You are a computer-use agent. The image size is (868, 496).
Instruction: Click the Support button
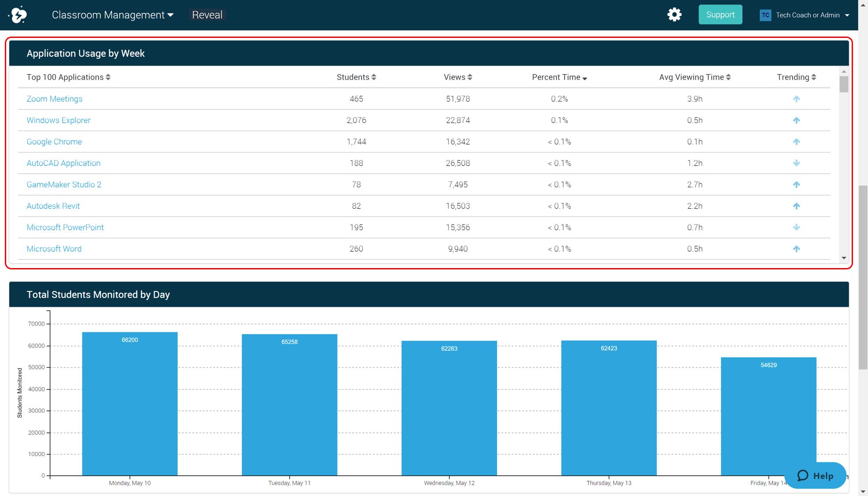click(x=720, y=15)
